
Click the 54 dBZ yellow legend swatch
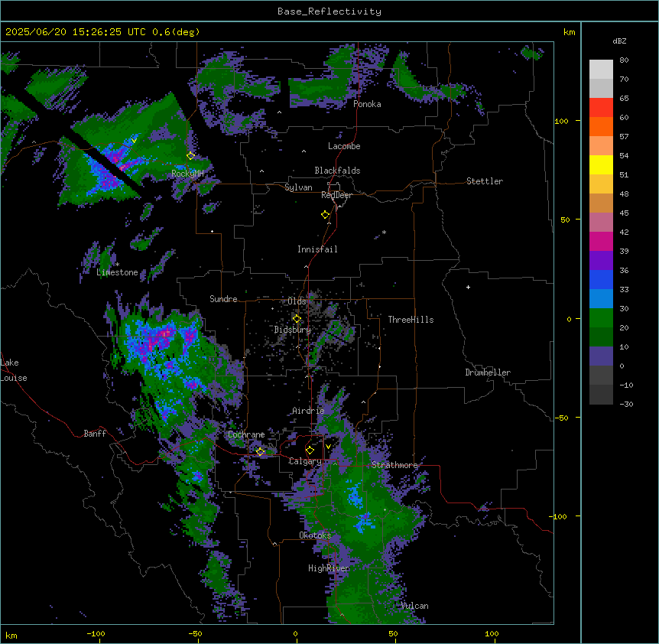click(601, 164)
